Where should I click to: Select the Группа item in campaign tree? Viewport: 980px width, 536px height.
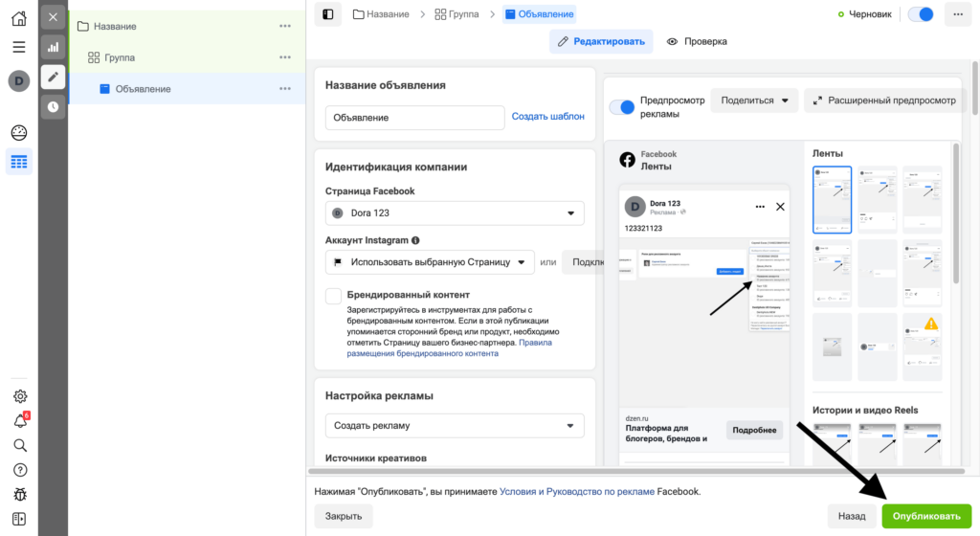119,57
